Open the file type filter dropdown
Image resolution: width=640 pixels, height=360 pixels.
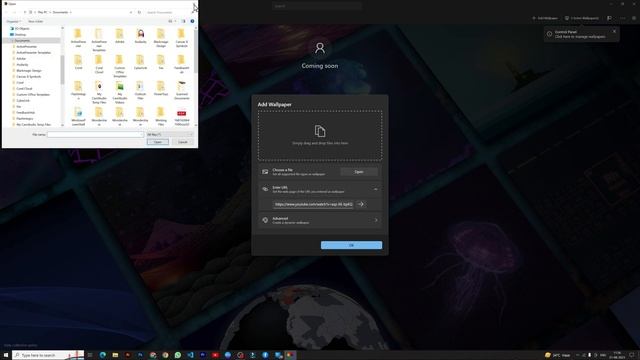click(169, 134)
